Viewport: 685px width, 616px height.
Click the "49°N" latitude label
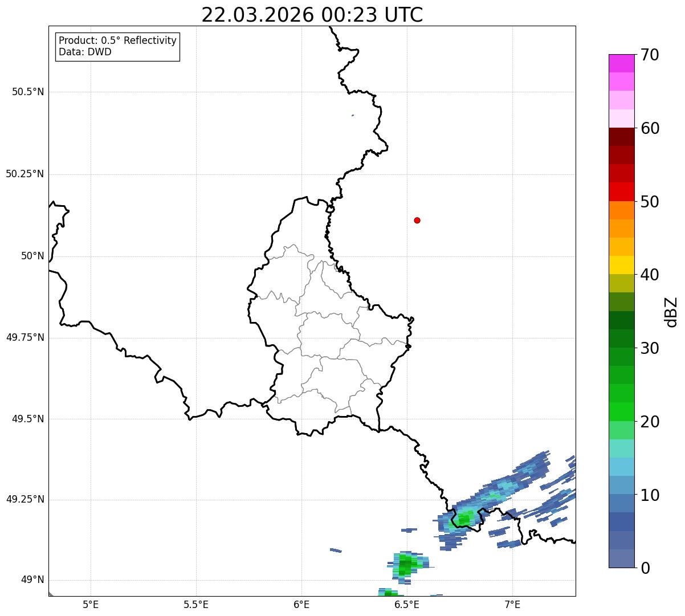pos(32,580)
